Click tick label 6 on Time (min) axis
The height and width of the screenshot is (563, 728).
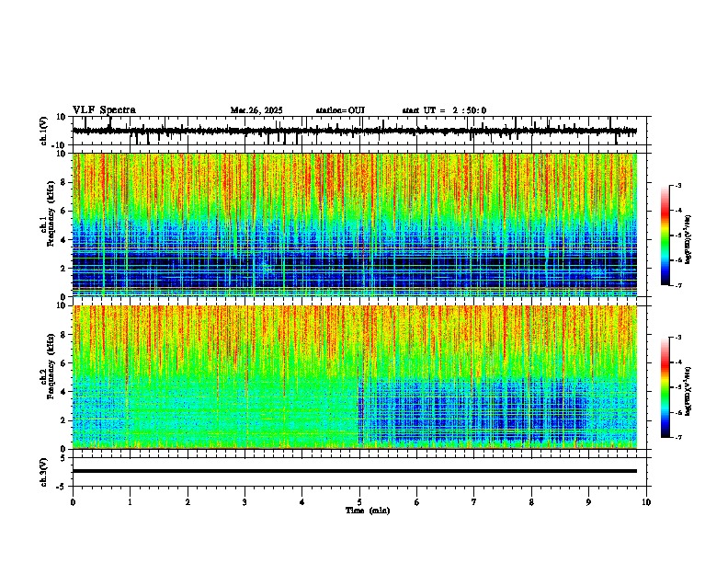point(417,502)
